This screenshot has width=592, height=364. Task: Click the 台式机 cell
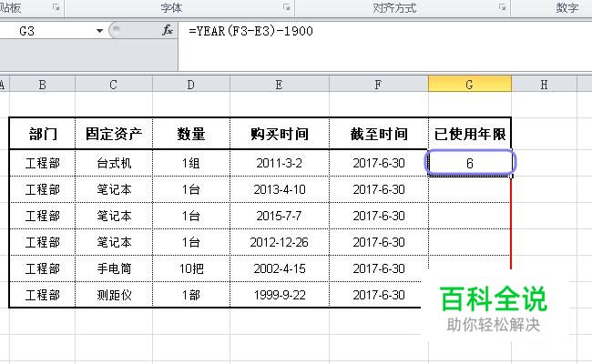pos(114,163)
